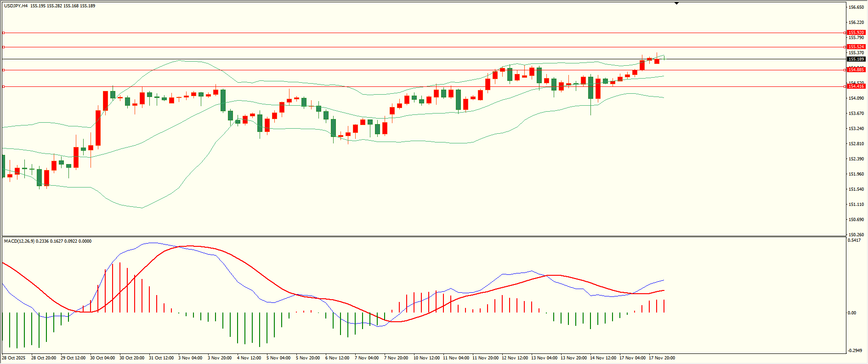
Task: Click the 28 Oct 2025 date label
Action: [14, 358]
